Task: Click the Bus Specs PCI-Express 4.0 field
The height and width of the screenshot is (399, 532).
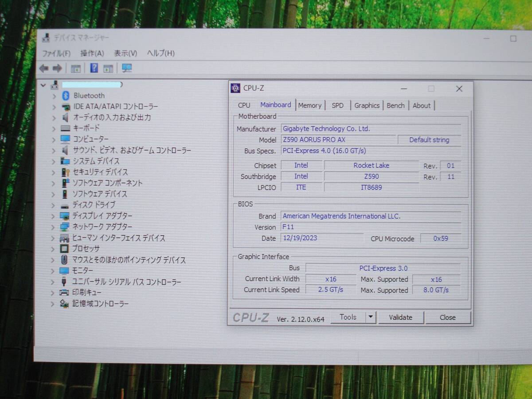Action: (371, 151)
